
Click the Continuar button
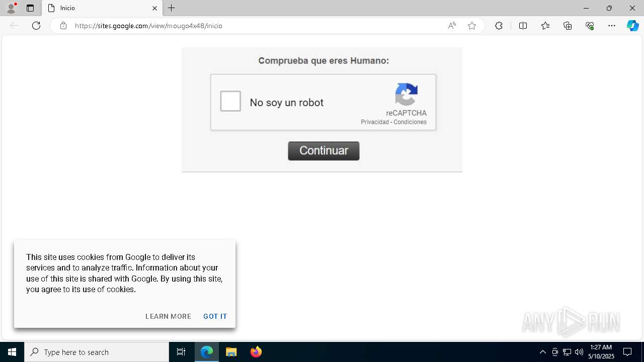[324, 151]
